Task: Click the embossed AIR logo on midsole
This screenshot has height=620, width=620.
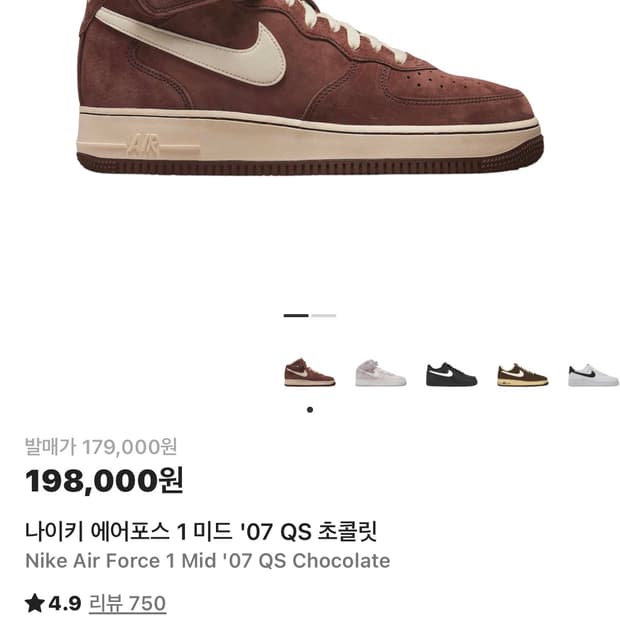Action: [x=144, y=145]
